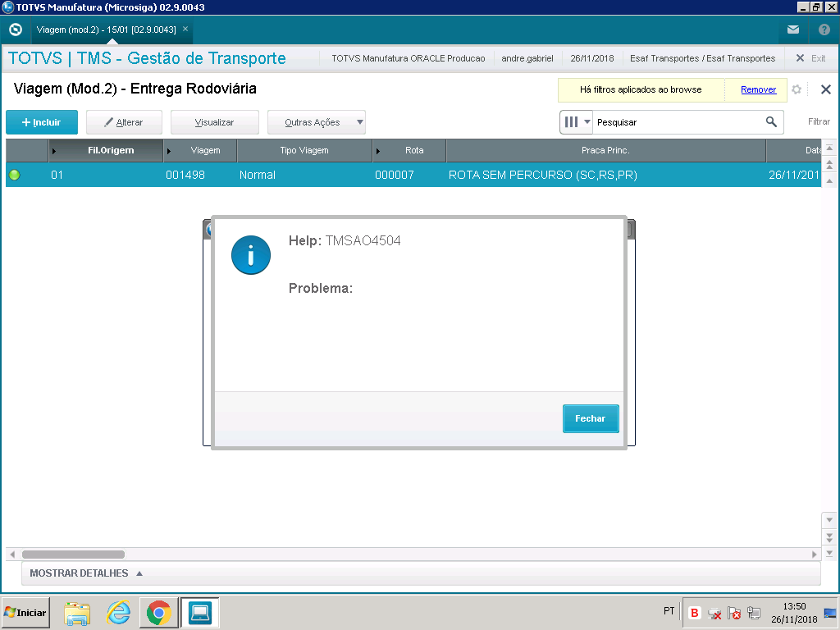Click the Alterar button

tap(125, 122)
